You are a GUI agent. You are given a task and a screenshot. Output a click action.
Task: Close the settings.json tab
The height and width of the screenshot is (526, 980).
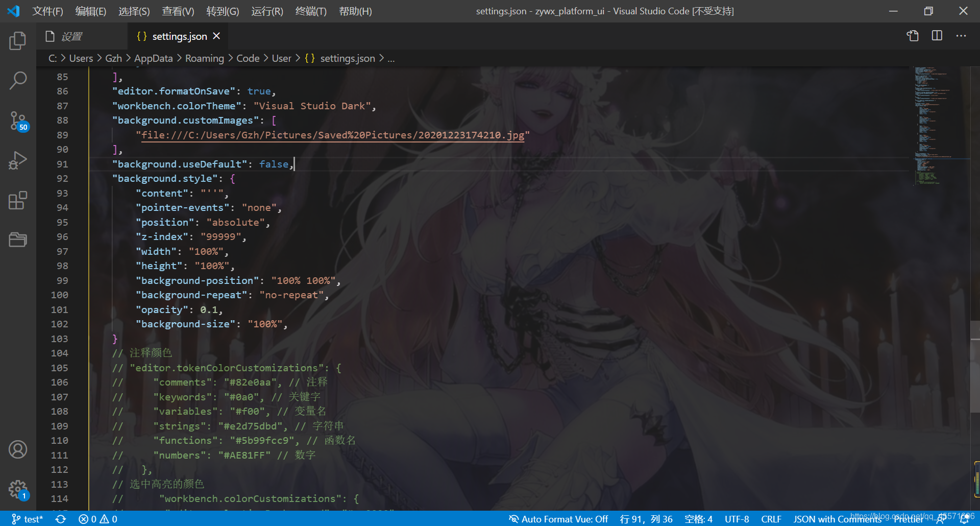click(216, 36)
